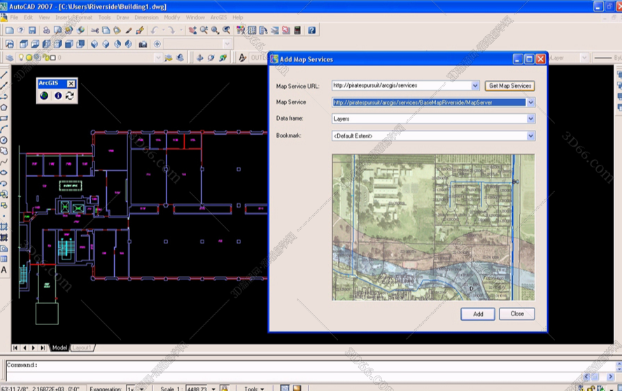The height and width of the screenshot is (391, 622).
Task: Click the Identify info icon in ArcGIS toolbar
Action: click(x=58, y=96)
